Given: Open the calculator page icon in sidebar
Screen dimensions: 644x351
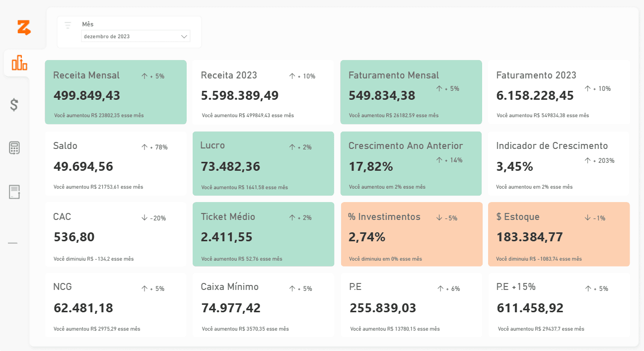Looking at the screenshot, I should point(14,148).
